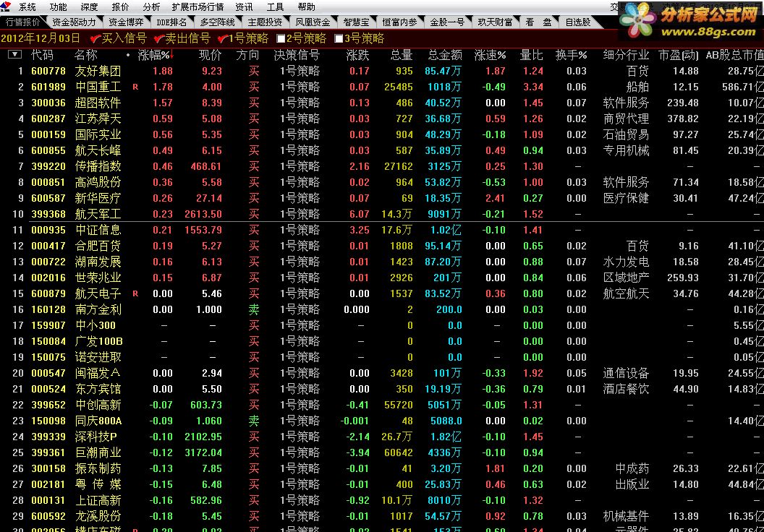Switch to the 金股一号 tab

(x=447, y=22)
